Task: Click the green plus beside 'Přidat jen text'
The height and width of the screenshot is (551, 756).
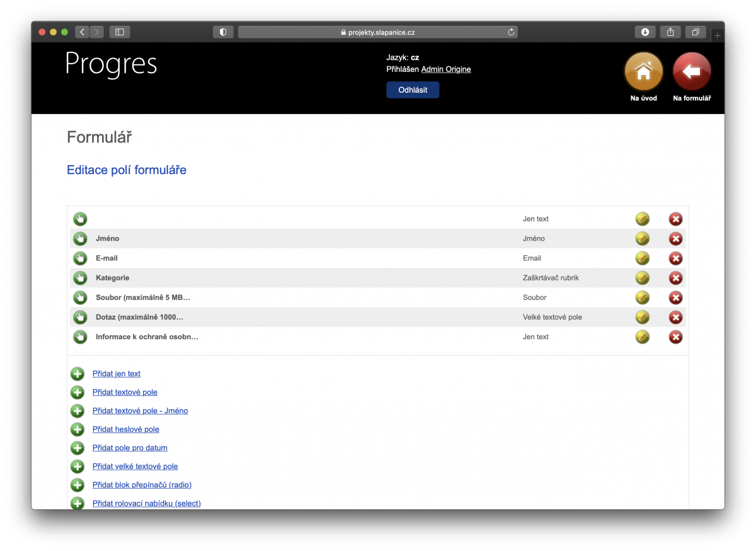Action: click(77, 373)
